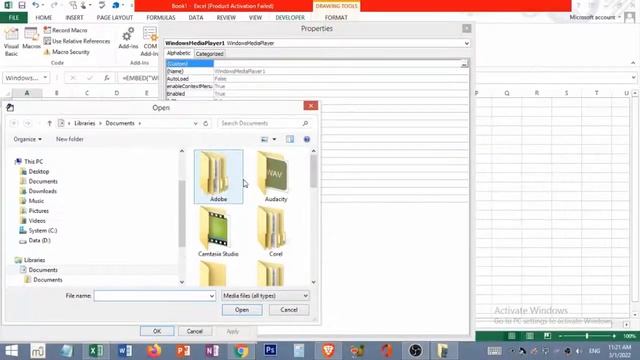Select the AutoLoad property row
Image resolution: width=640 pixels, height=360 pixels.
click(316, 79)
